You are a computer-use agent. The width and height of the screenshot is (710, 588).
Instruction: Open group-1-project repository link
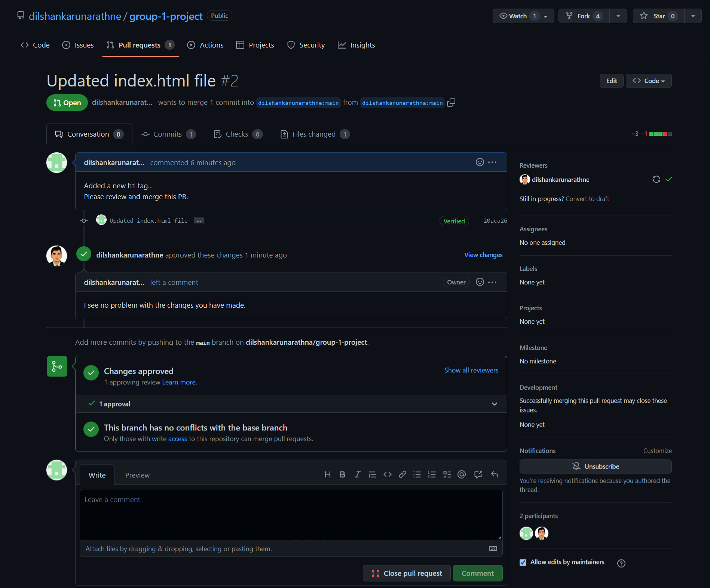click(x=166, y=16)
